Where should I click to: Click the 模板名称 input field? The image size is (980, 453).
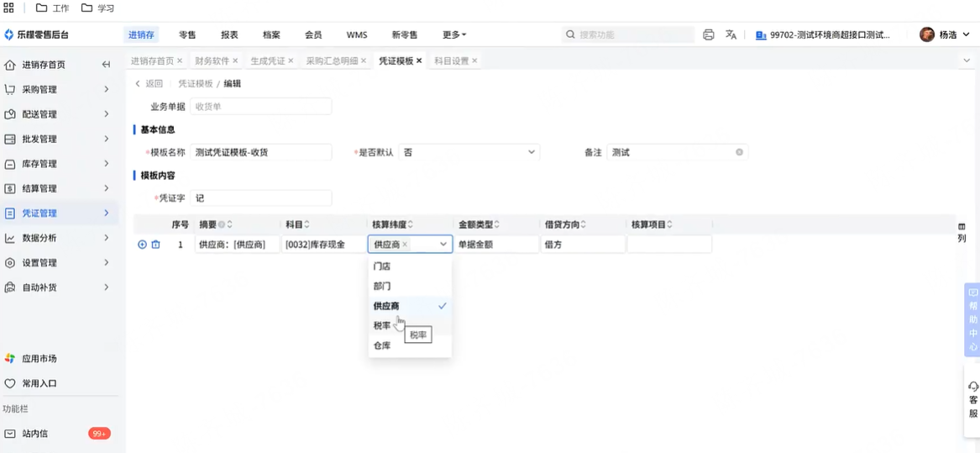click(260, 152)
